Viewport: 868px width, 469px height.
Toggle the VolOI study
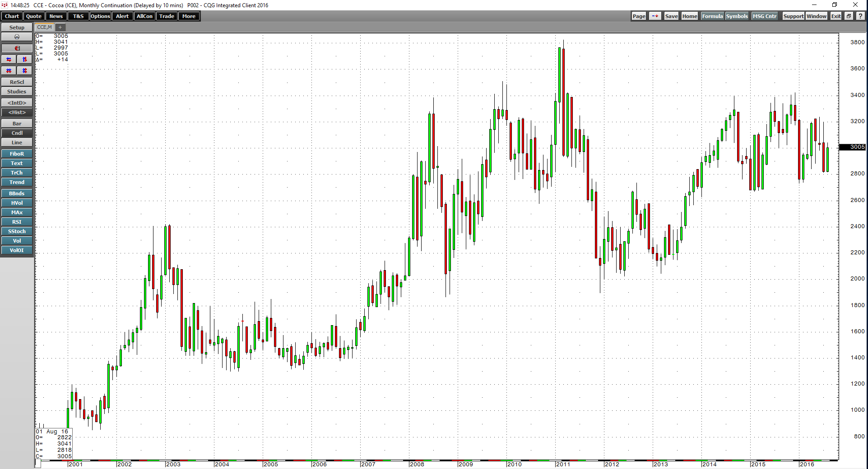17,250
